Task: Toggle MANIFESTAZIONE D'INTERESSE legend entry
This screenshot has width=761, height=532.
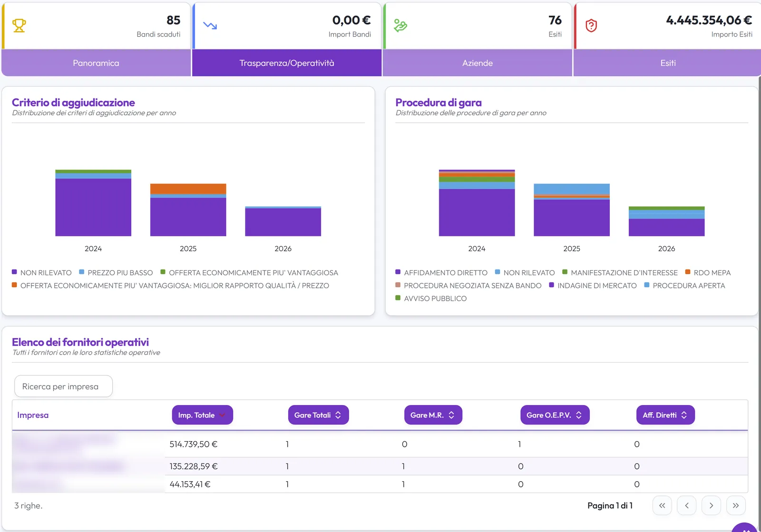Action: click(x=620, y=272)
